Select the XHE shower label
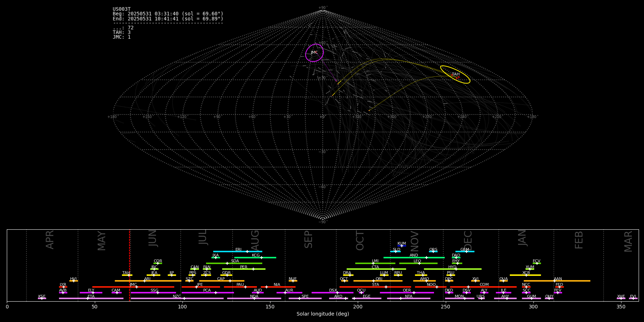Image resolution: width=644 pixels, height=322 pixels. tap(621, 297)
